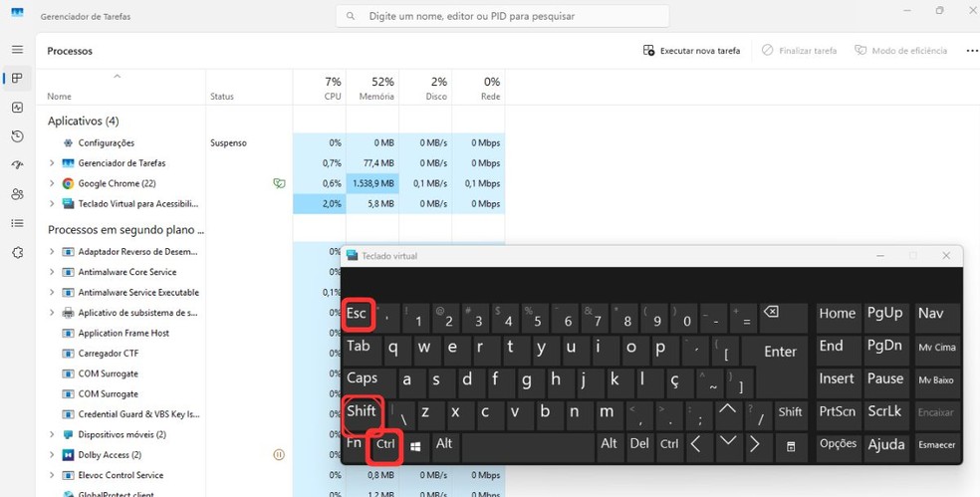Screen dimensions: 980x497
Task: Sort processes by the Nome column header
Action: (x=121, y=87)
